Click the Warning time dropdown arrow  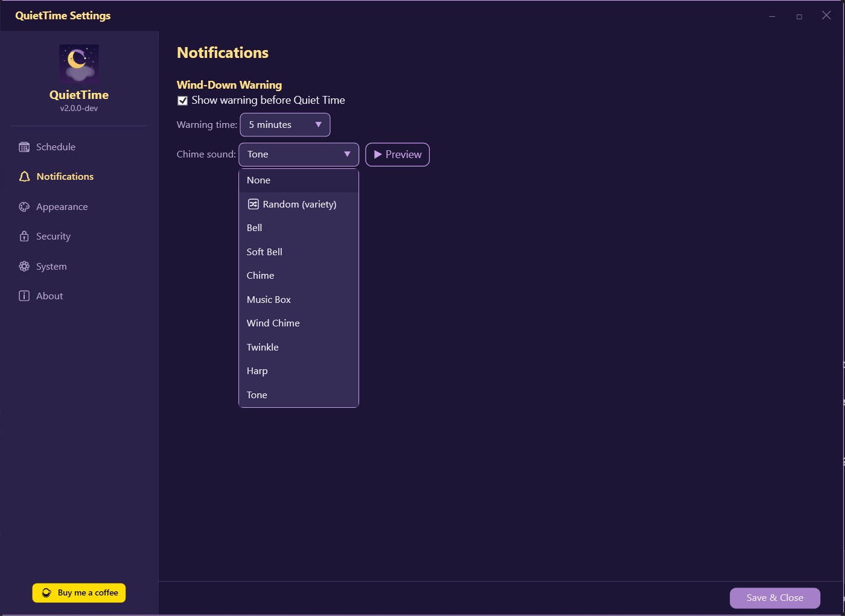point(318,124)
